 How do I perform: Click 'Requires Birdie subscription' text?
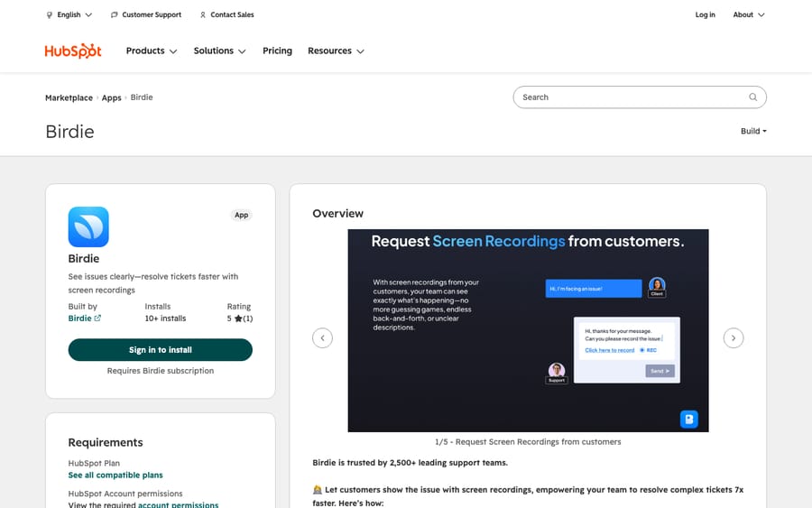tap(161, 371)
